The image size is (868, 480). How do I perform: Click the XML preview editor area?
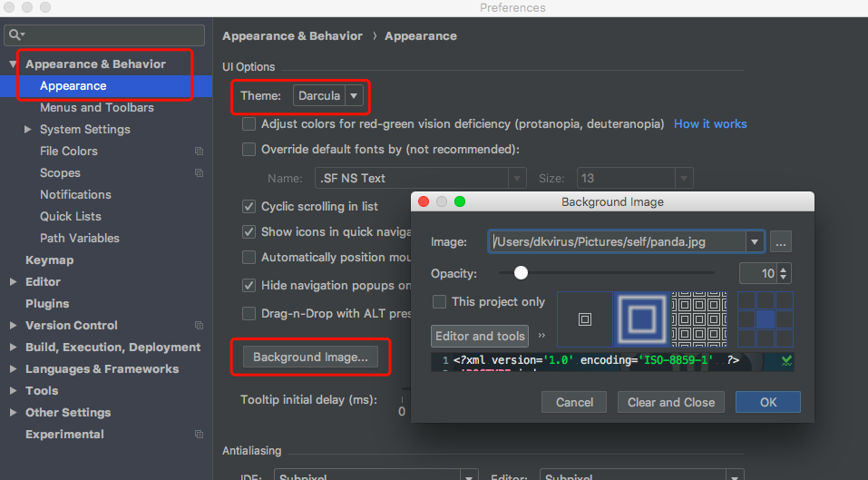coord(612,361)
